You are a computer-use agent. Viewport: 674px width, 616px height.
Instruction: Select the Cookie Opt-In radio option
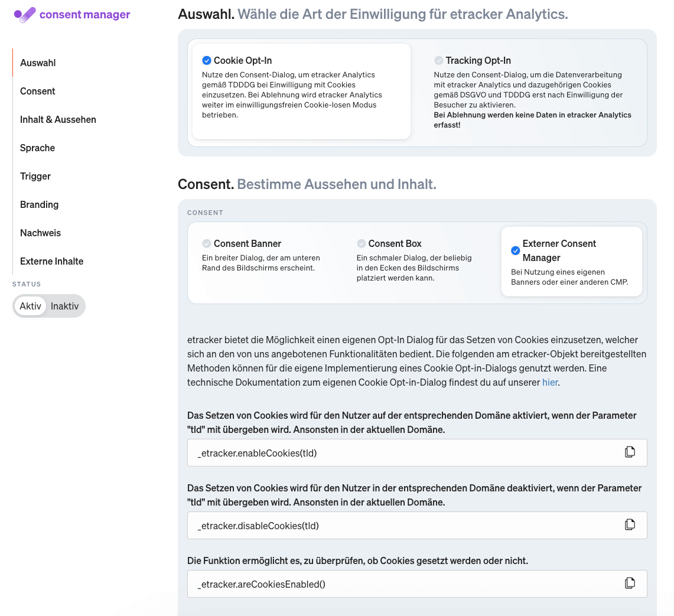click(x=207, y=61)
